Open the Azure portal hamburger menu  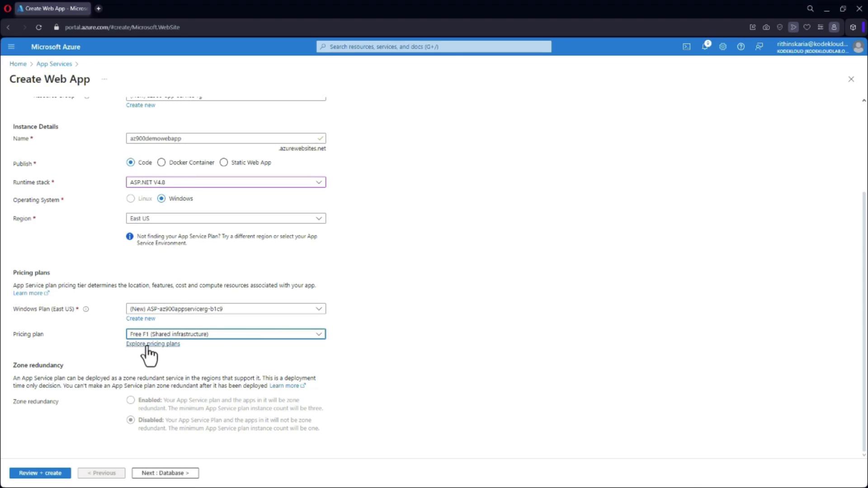(x=12, y=47)
